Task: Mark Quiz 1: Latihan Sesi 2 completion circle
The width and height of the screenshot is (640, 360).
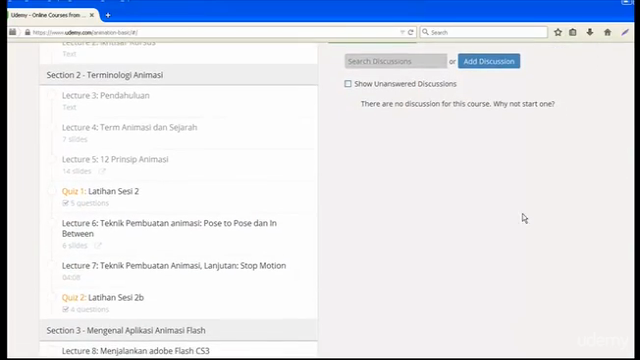Action: (x=51, y=191)
